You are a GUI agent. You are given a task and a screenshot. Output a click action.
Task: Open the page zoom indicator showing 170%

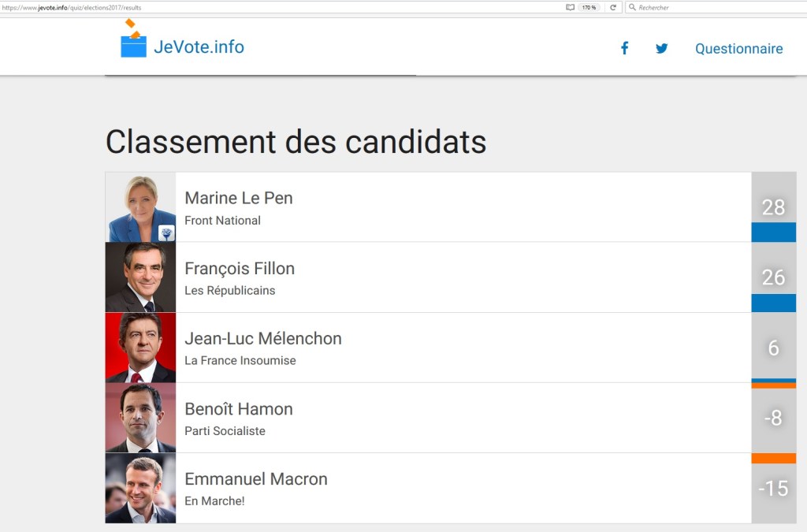coord(589,7)
